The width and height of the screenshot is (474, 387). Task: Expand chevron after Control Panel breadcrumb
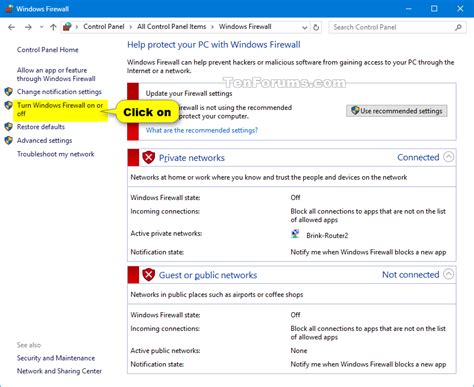(130, 27)
